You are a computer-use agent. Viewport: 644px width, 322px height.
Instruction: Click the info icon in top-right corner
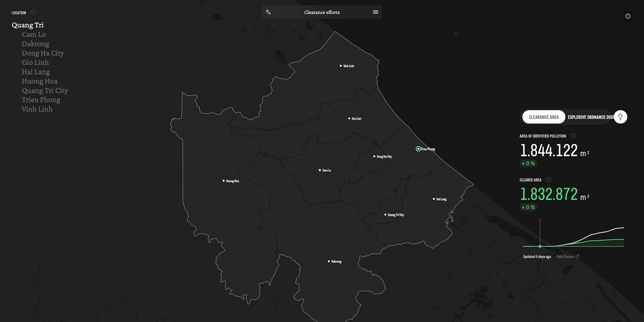tap(628, 16)
